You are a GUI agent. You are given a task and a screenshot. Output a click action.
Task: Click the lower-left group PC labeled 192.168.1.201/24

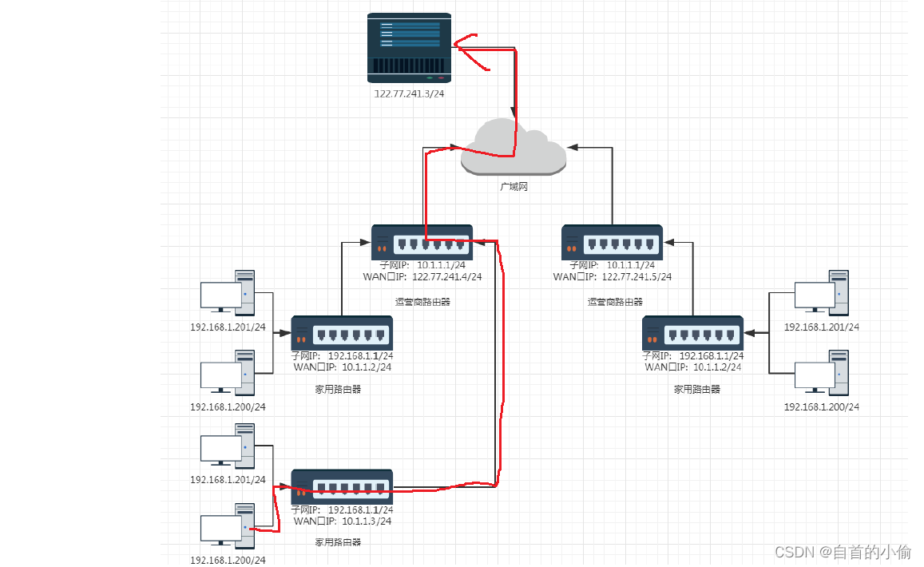(228, 446)
